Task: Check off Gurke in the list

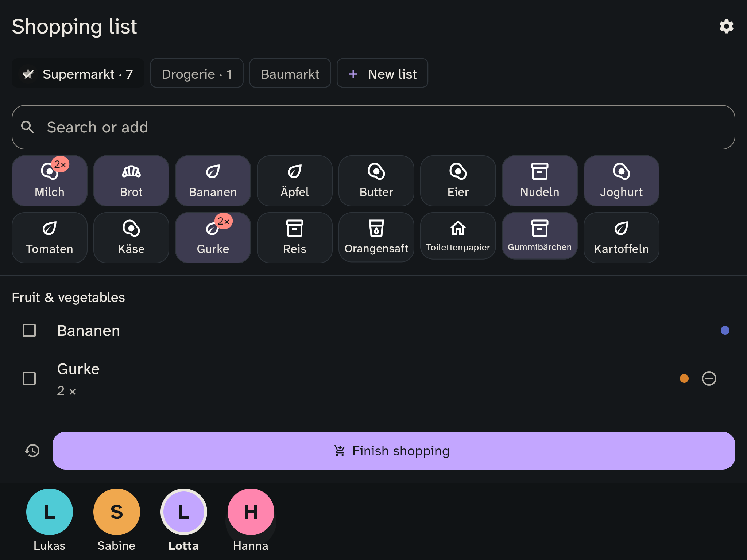Action: (x=29, y=378)
